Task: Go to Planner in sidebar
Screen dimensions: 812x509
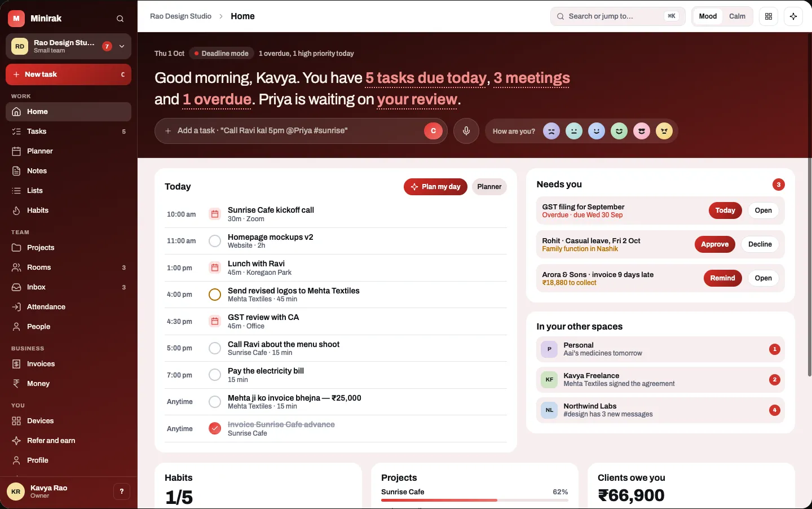Action: tap(68, 151)
